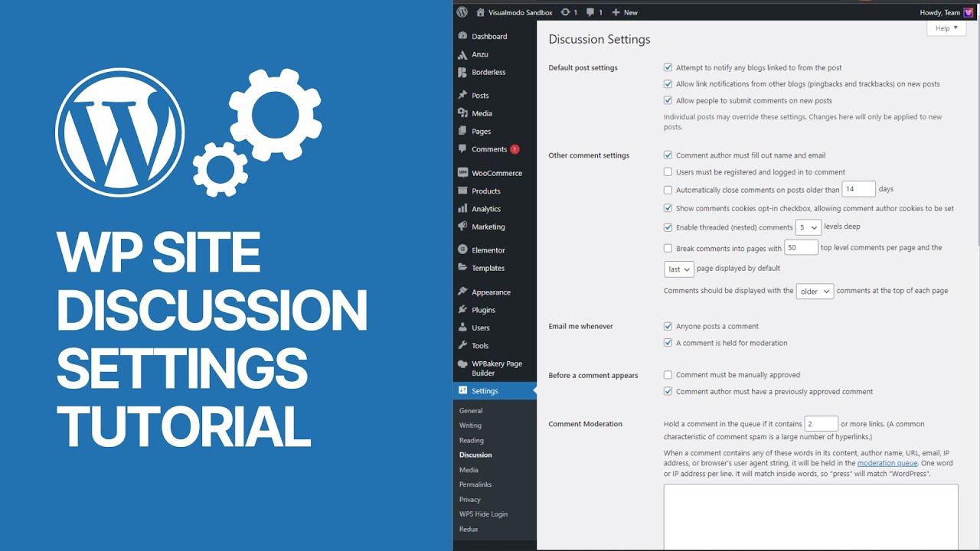Click the Elementor icon in sidebar

coord(462,250)
